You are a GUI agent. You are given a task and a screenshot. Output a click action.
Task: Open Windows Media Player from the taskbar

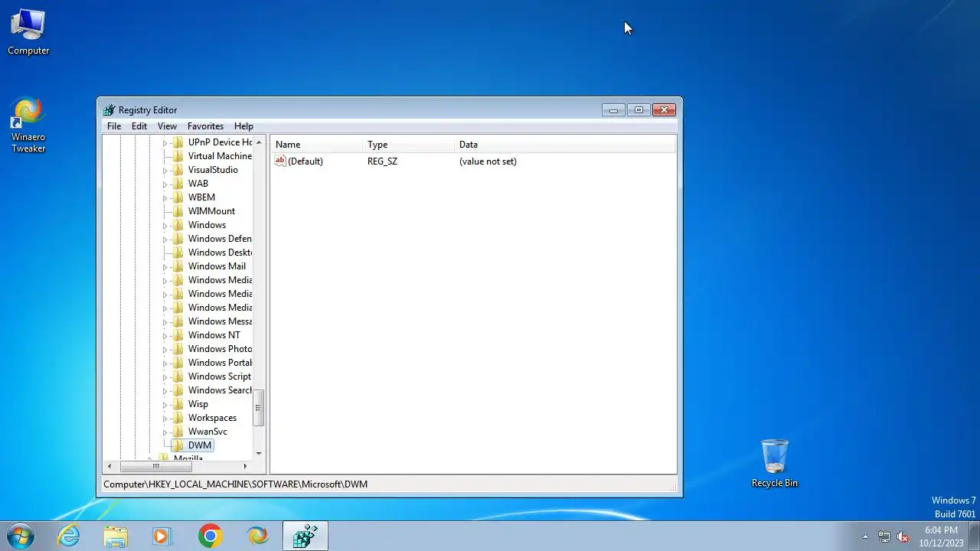[162, 536]
